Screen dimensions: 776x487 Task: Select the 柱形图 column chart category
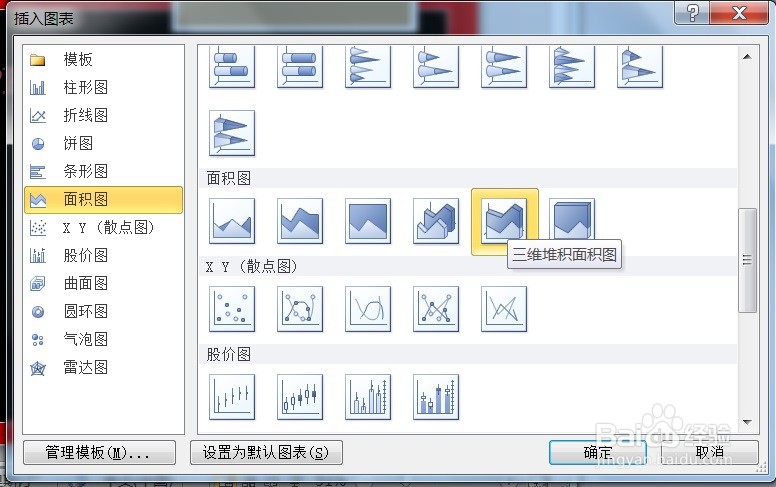coord(103,88)
